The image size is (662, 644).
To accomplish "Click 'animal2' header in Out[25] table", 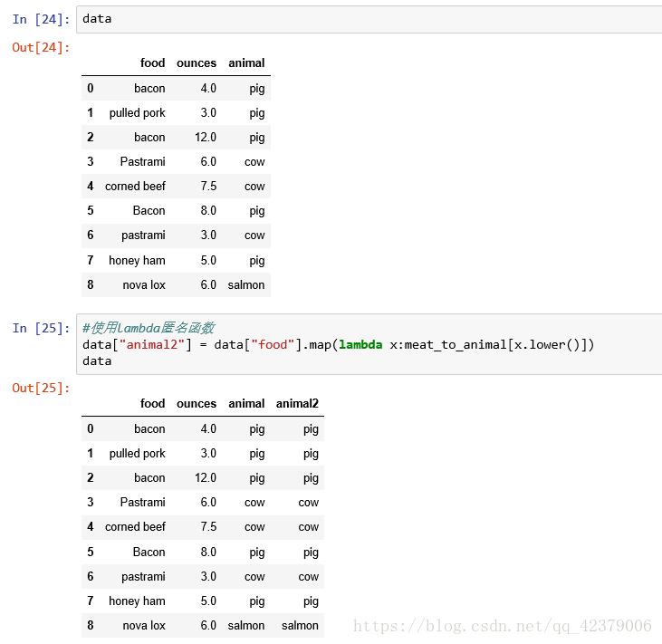I will pos(297,403).
